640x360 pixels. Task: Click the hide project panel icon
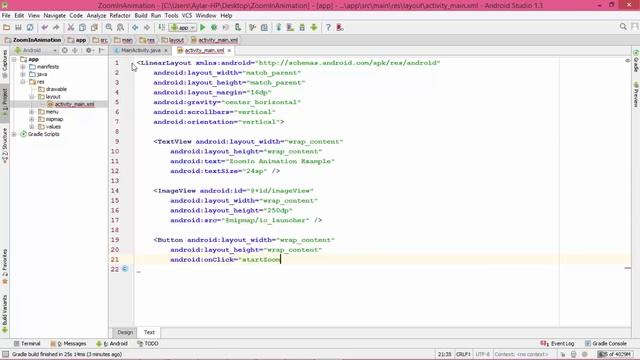coord(101,50)
